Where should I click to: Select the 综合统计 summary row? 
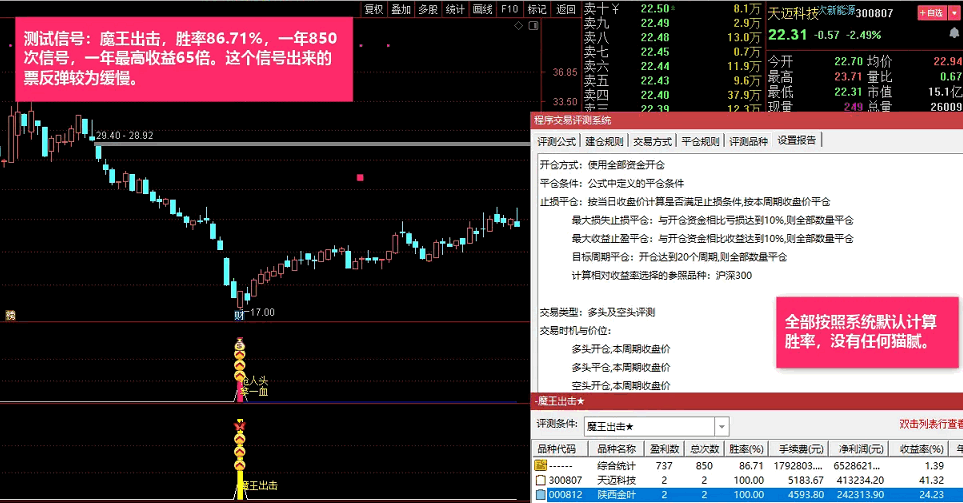[x=747, y=466]
